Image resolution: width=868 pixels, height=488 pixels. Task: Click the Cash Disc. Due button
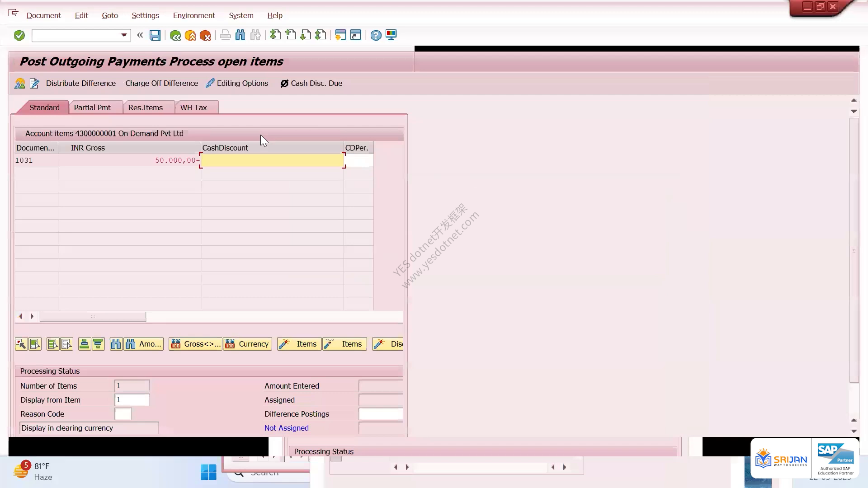pyautogui.click(x=311, y=83)
